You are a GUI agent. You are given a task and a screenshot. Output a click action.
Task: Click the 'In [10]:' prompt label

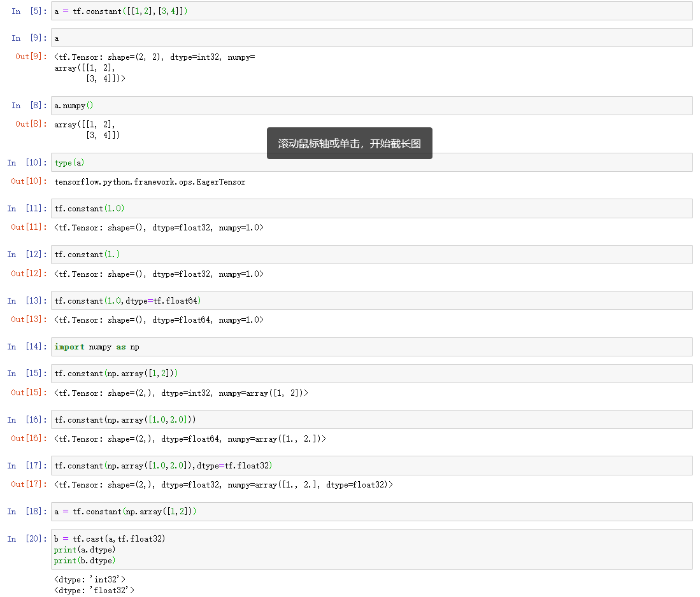[x=27, y=162]
